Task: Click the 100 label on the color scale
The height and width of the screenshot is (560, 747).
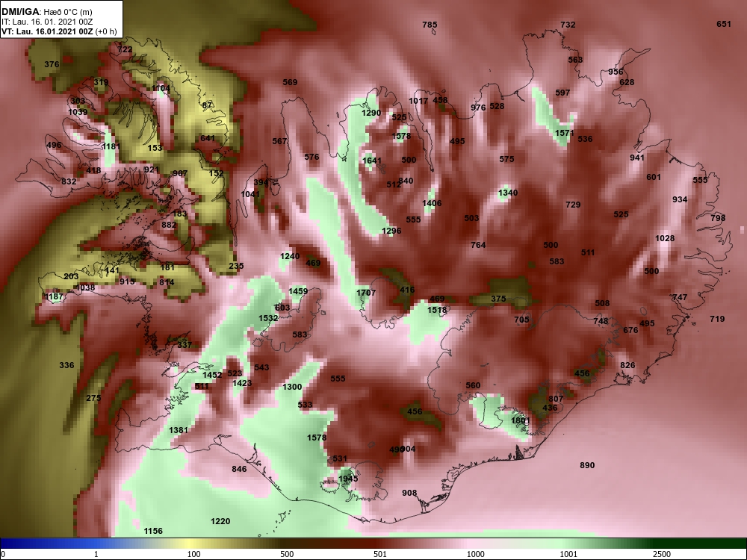Action: point(193,554)
